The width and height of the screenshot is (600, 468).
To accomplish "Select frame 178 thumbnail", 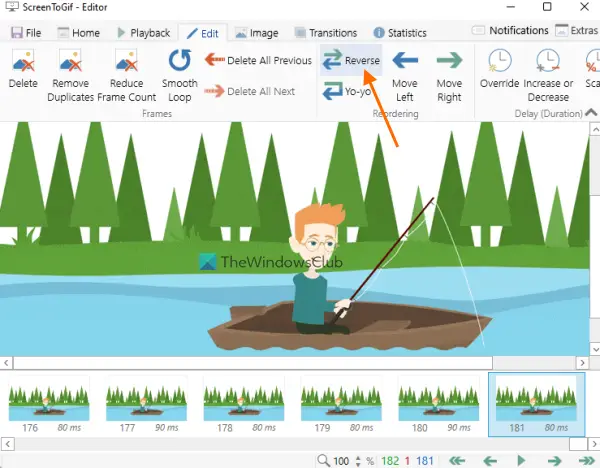I will [x=244, y=405].
